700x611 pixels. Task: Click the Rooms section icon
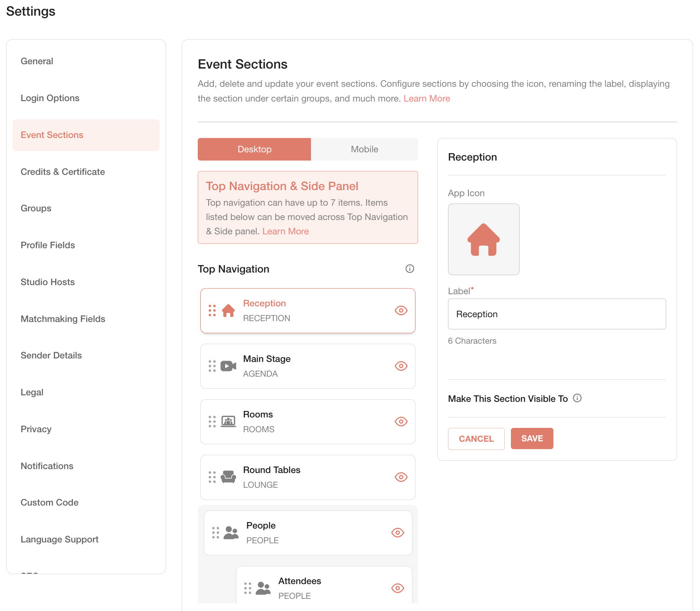[227, 421]
